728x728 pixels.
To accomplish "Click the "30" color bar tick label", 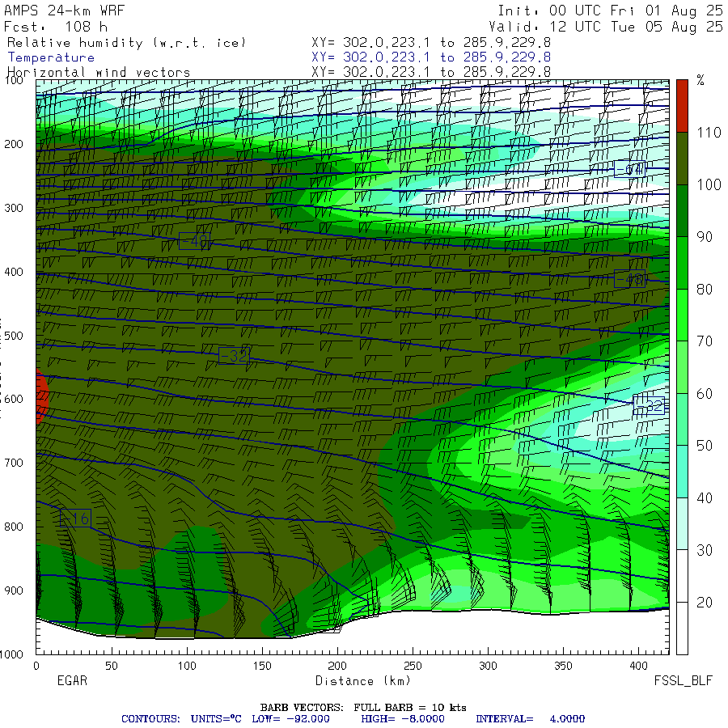I will point(705,551).
